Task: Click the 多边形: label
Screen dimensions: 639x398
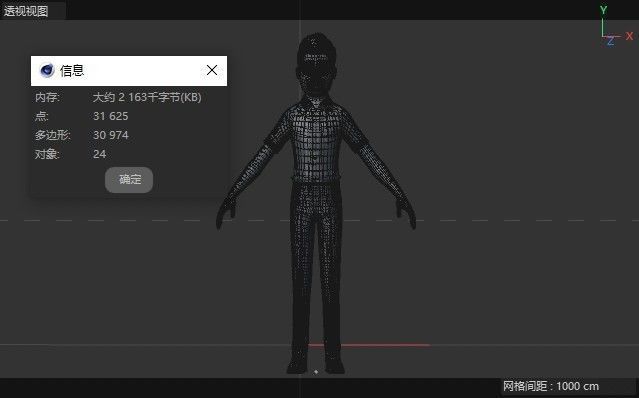Action: [x=53, y=135]
